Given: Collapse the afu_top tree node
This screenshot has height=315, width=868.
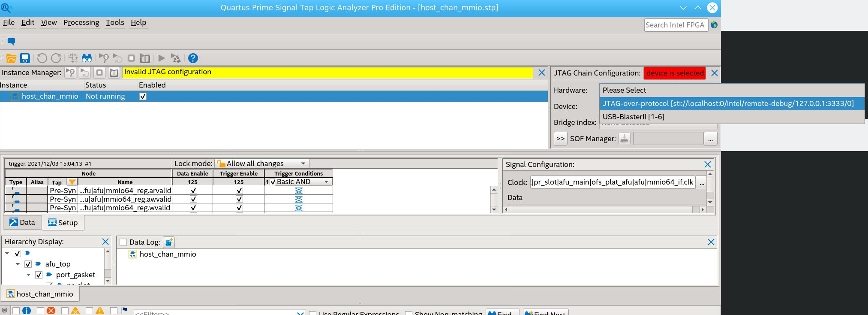Looking at the screenshot, I should click(x=18, y=264).
